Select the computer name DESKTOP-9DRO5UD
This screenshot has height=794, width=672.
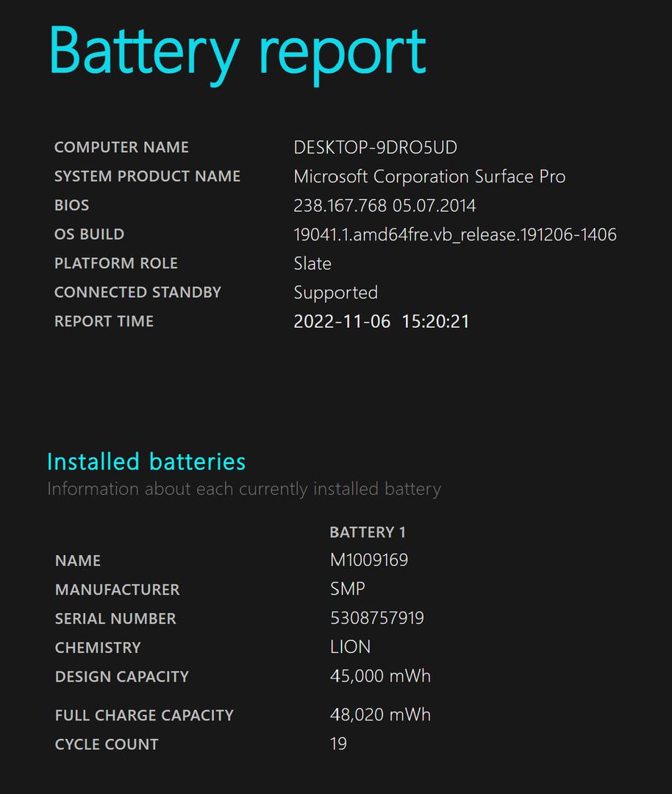375,147
